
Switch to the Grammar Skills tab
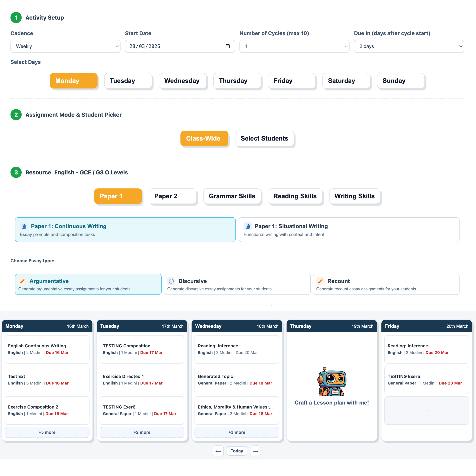pyautogui.click(x=232, y=196)
